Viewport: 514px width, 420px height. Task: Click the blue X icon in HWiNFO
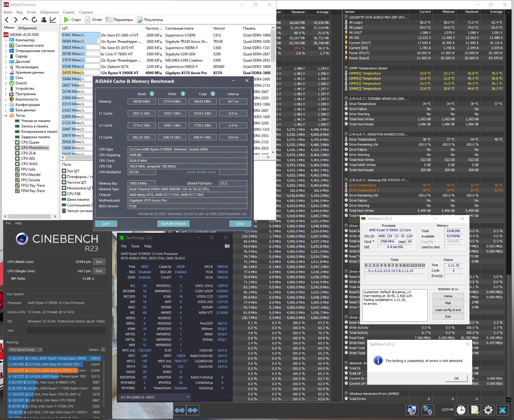[x=502, y=410]
